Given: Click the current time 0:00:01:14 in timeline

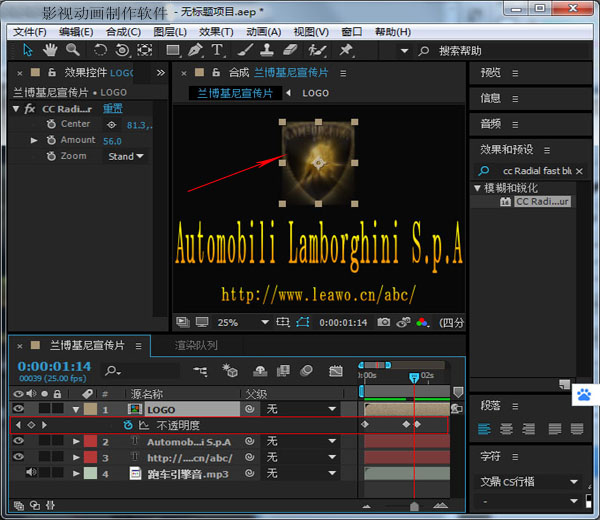Looking at the screenshot, I should click(54, 366).
